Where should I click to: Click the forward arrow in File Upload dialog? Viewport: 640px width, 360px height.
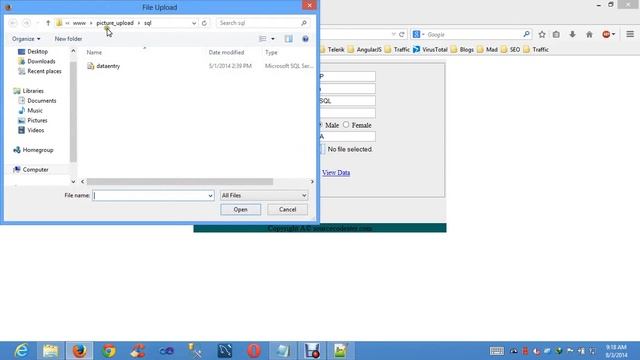click(27, 23)
